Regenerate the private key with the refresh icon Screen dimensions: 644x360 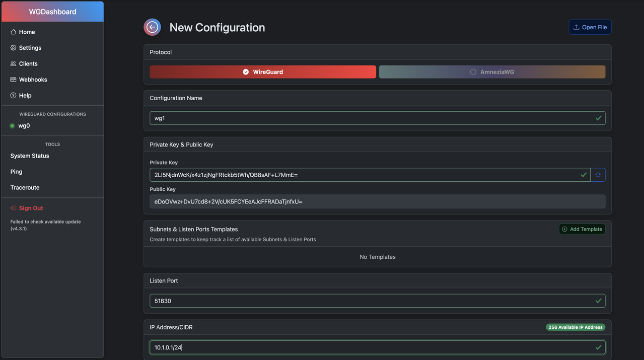coord(598,174)
